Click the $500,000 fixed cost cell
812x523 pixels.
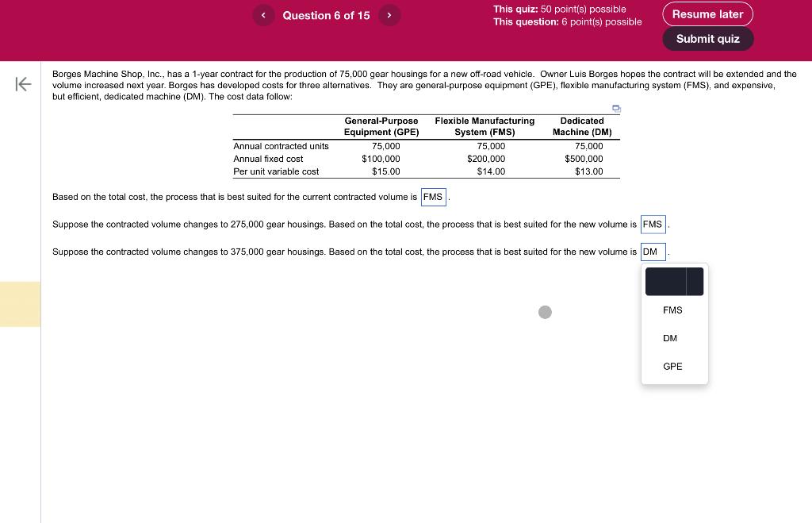pyautogui.click(x=584, y=160)
